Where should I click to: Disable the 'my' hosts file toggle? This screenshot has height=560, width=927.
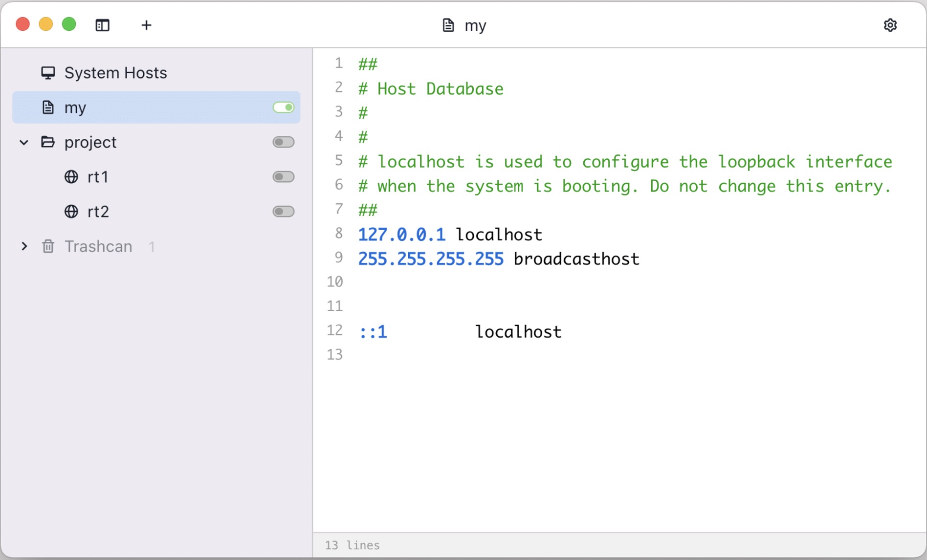coord(283,107)
